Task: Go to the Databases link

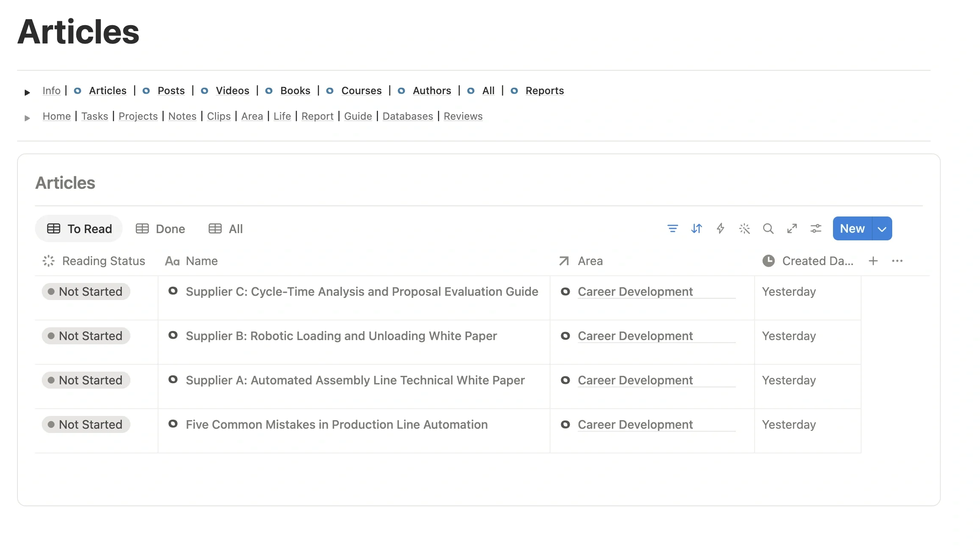Action: tap(408, 116)
